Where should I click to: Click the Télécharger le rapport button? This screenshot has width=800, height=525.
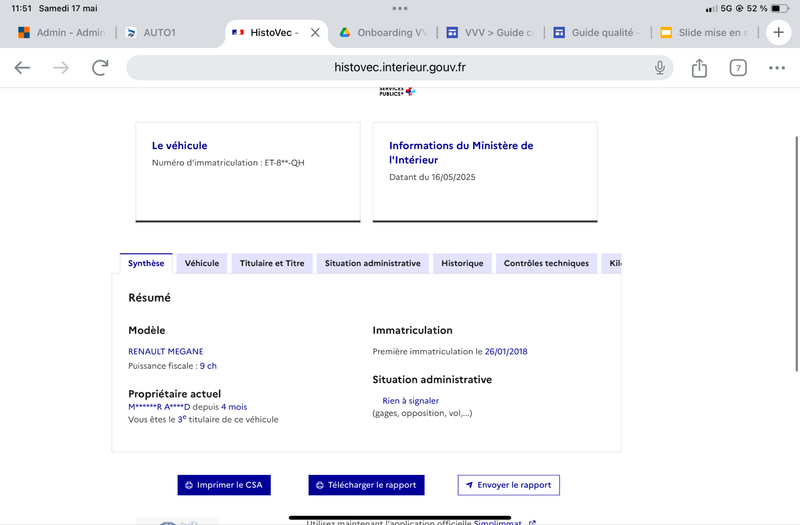(x=366, y=485)
